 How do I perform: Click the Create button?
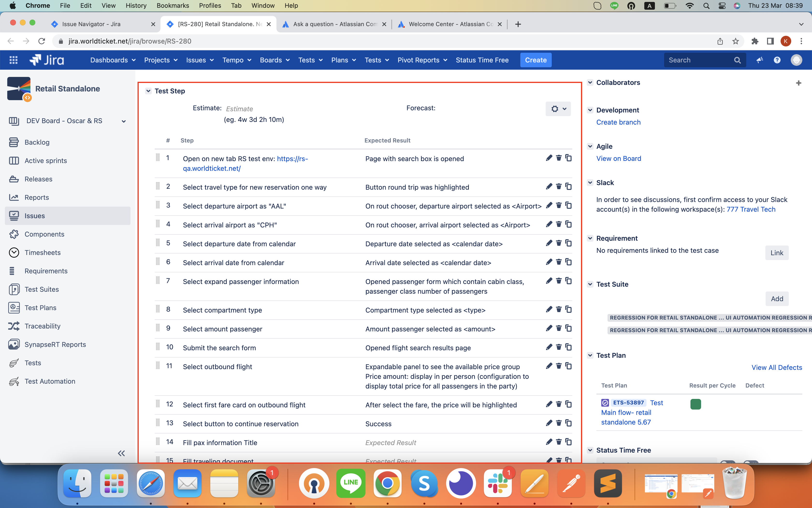tap(536, 60)
